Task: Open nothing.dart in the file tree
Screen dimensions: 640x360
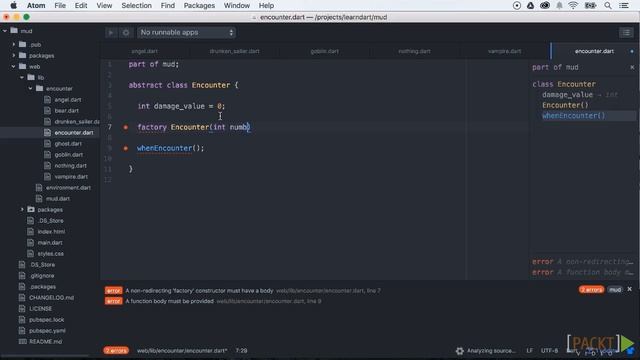Action: click(x=70, y=166)
